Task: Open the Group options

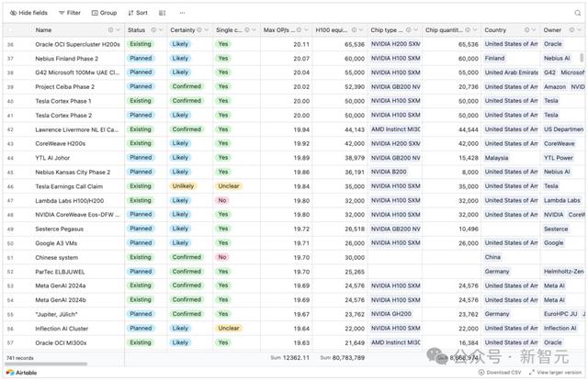Action: (x=104, y=13)
